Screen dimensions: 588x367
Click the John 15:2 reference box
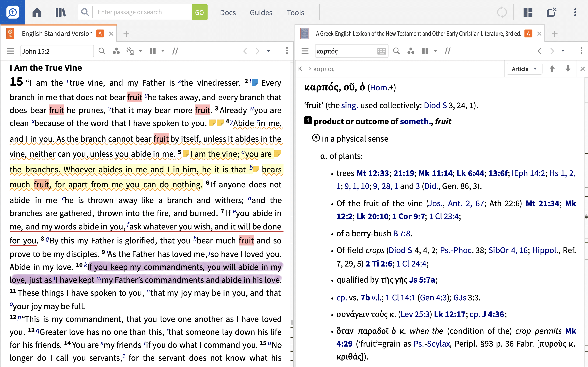tap(57, 51)
